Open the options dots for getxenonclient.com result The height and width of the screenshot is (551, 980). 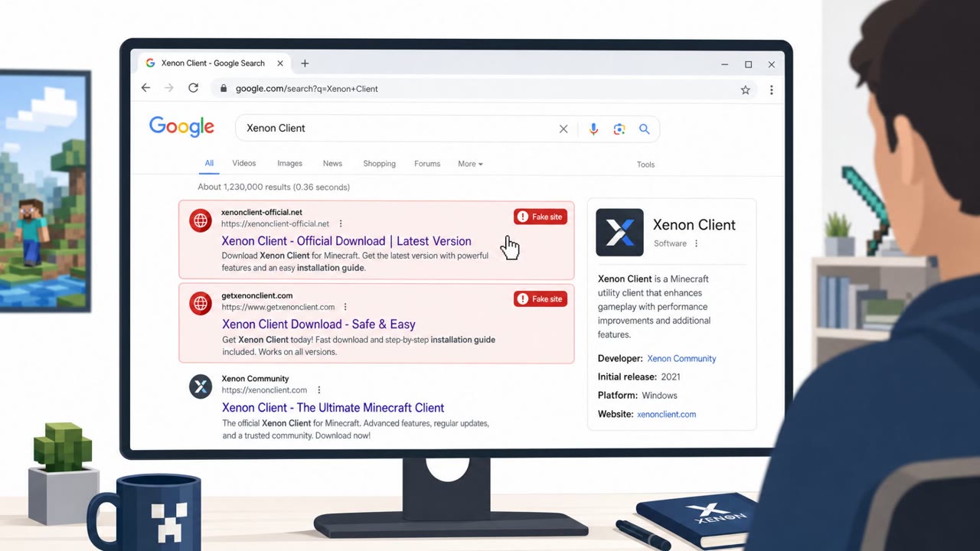pyautogui.click(x=345, y=308)
